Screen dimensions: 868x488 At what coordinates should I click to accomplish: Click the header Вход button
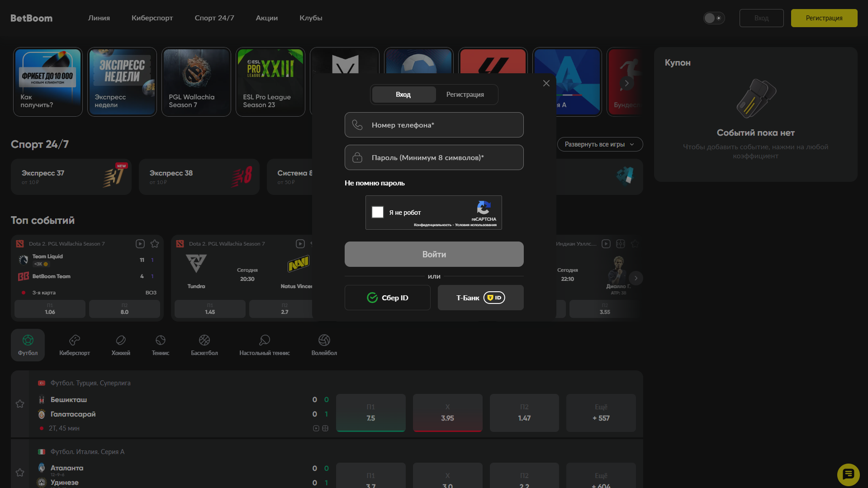(762, 18)
